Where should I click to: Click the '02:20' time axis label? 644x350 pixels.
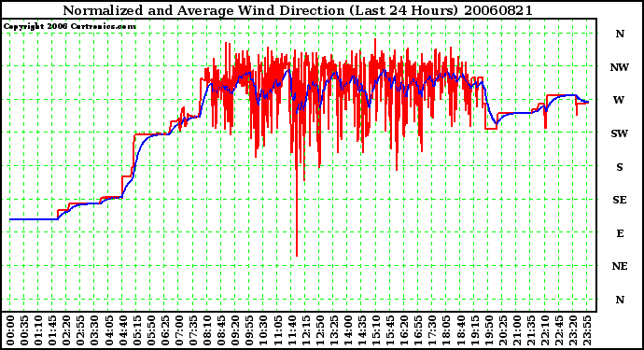66,330
